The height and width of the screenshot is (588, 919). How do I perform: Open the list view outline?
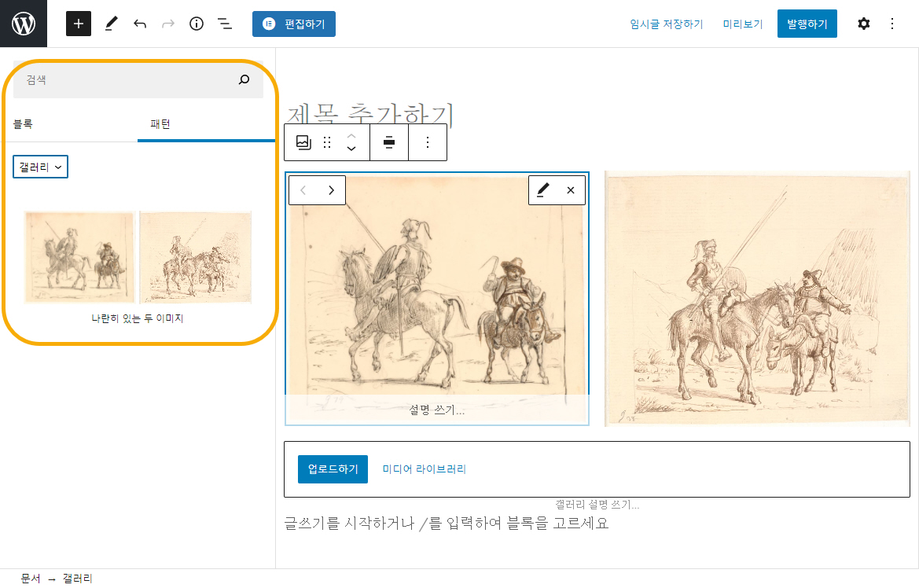coord(225,24)
